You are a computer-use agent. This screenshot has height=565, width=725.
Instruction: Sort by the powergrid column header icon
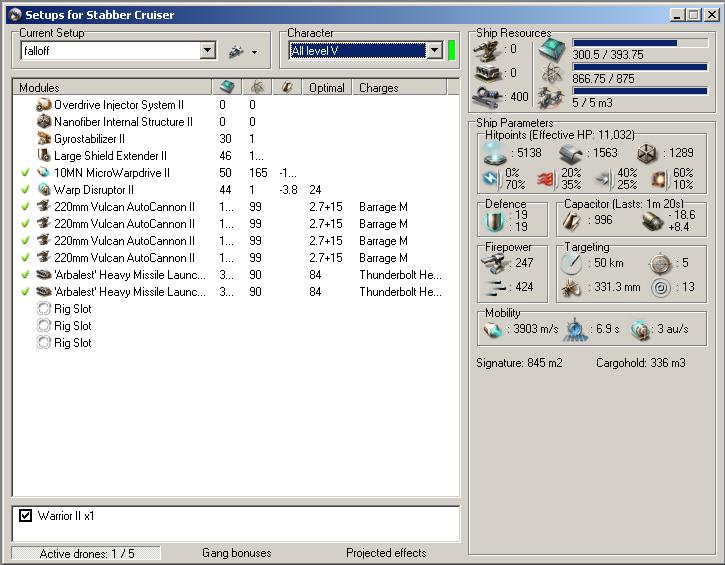click(257, 87)
